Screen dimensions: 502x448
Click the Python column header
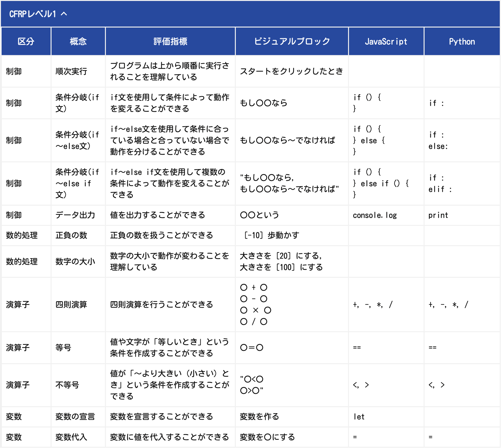462,41
